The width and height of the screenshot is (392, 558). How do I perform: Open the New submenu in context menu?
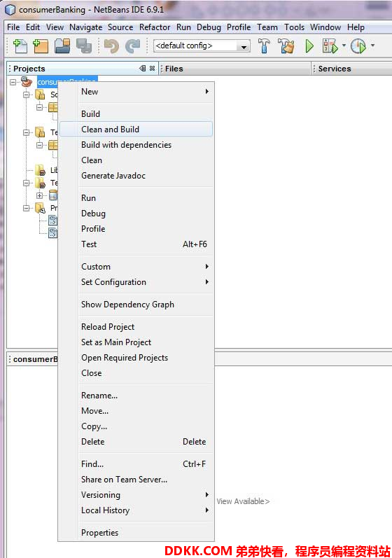tap(136, 92)
